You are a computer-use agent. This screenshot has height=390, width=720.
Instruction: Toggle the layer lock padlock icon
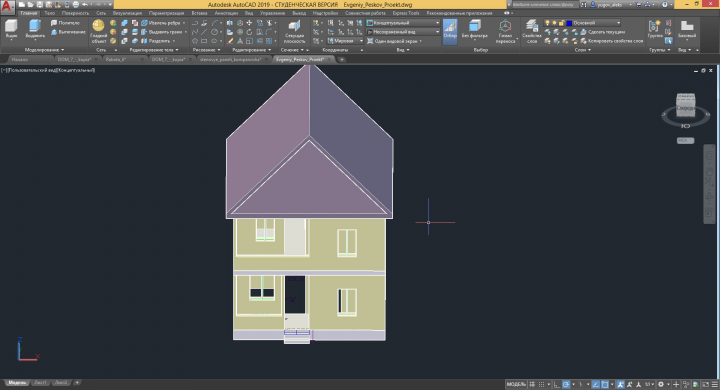561,23
